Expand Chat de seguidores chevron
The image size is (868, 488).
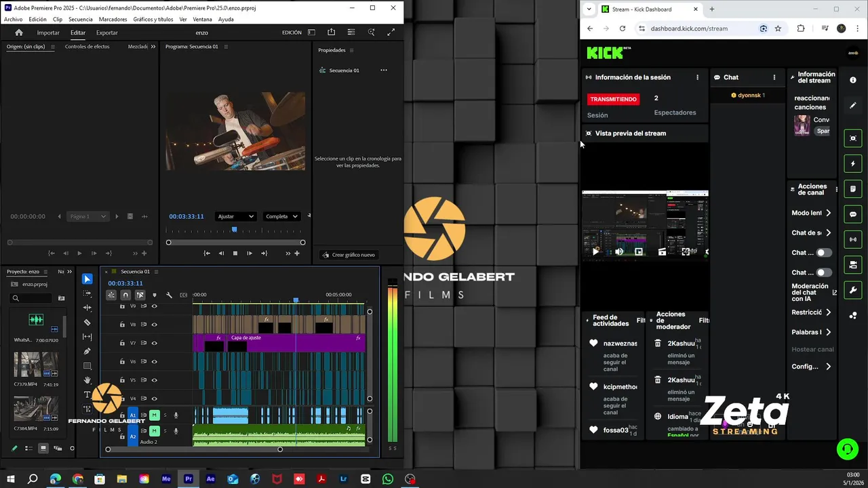click(x=828, y=232)
